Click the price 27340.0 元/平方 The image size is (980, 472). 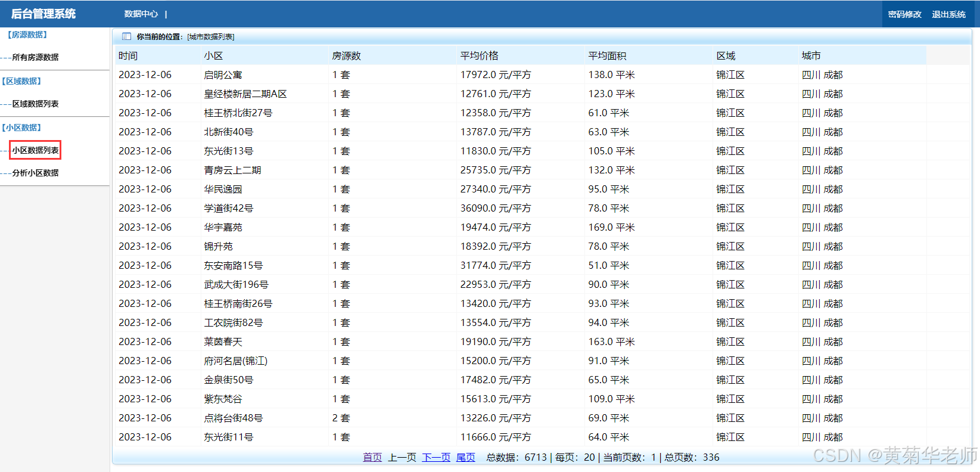click(496, 189)
